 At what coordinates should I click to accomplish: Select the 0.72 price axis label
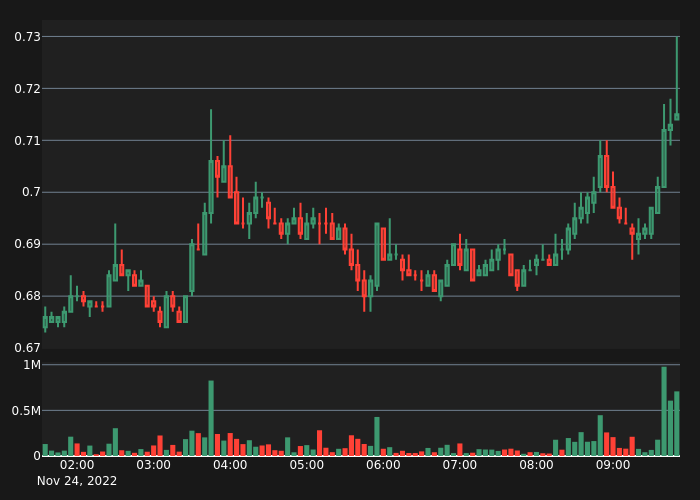coord(27,89)
